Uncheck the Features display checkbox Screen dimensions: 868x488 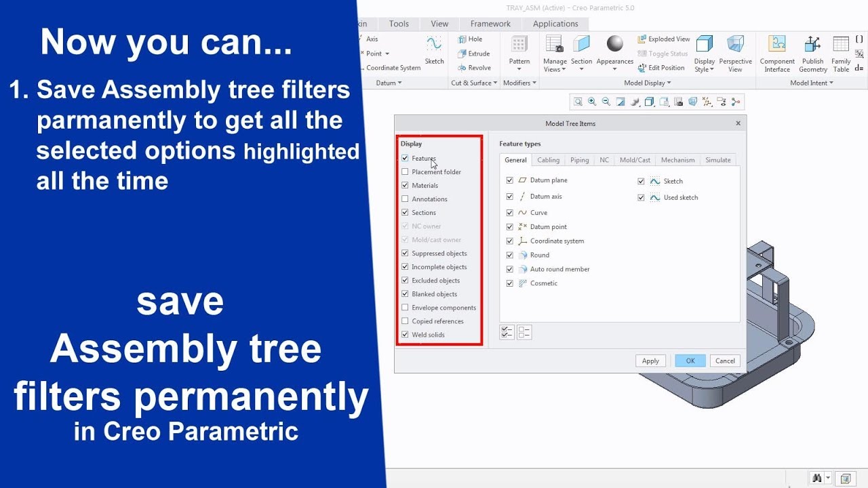[x=405, y=159]
